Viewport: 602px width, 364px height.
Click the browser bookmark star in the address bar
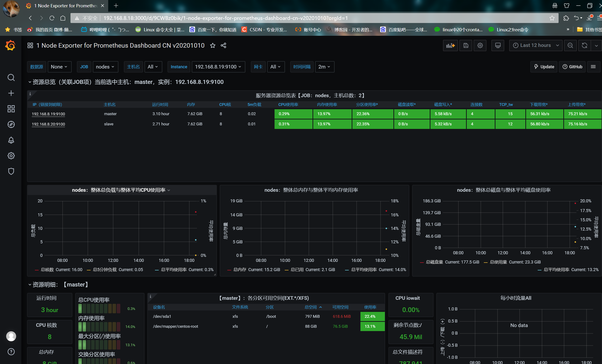pos(552,18)
